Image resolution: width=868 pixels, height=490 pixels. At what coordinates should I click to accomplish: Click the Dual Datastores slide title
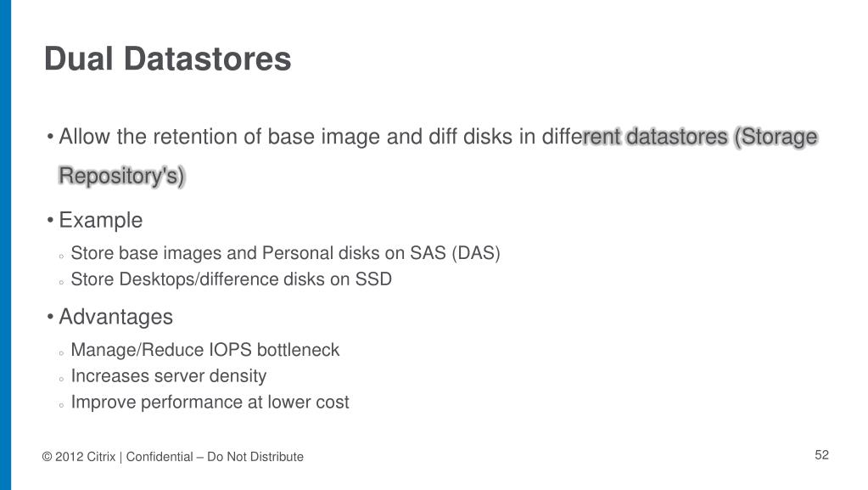tap(167, 59)
